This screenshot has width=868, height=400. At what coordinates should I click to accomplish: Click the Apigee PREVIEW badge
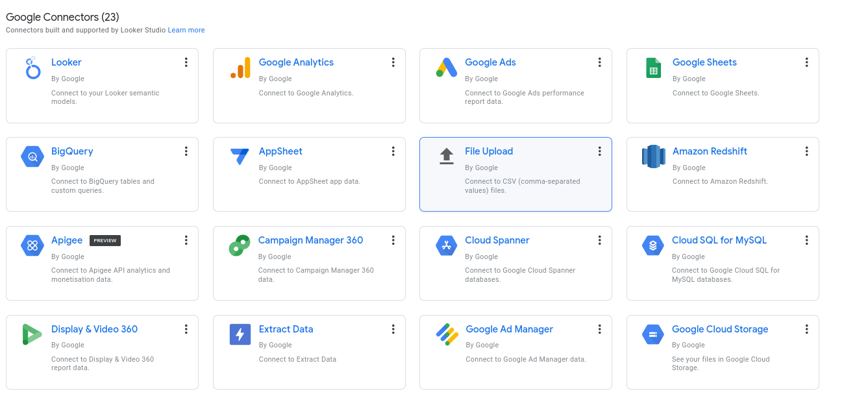tap(105, 240)
